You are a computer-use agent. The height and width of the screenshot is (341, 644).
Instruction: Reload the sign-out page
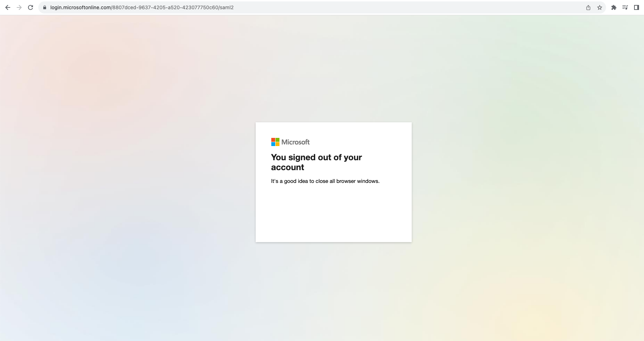(30, 7)
